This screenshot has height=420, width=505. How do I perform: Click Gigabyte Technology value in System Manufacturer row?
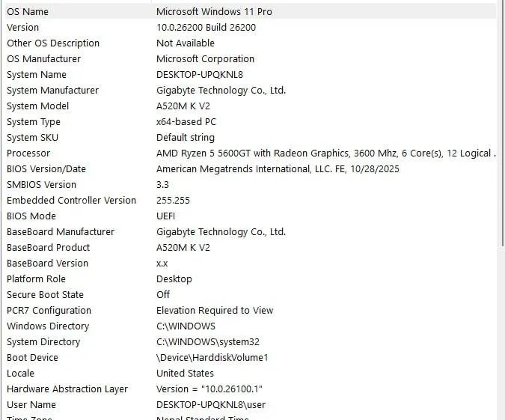pyautogui.click(x=221, y=91)
